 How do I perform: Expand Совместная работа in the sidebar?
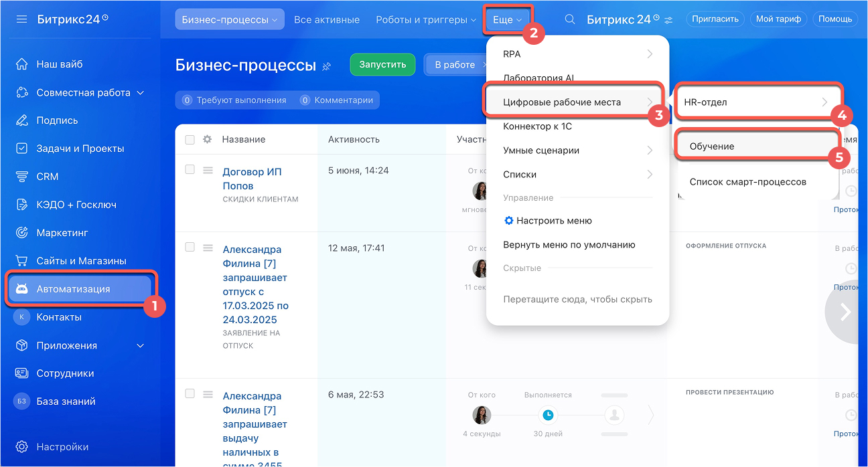[x=140, y=93]
